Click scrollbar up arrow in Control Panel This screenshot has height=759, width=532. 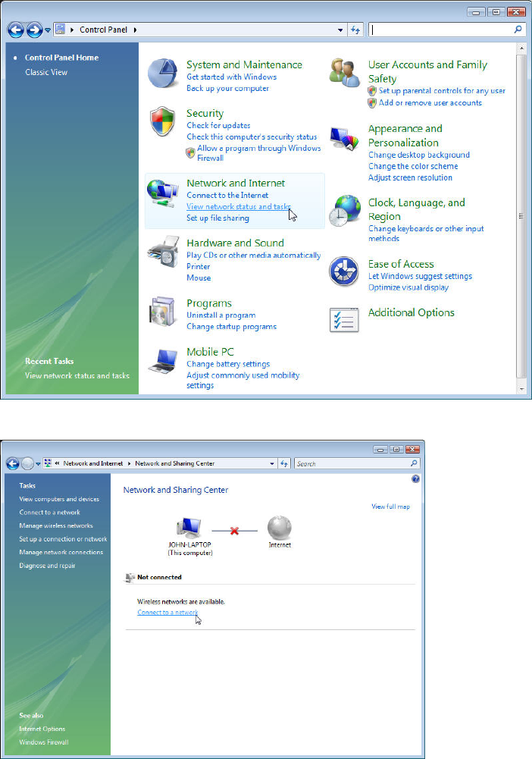pos(521,48)
